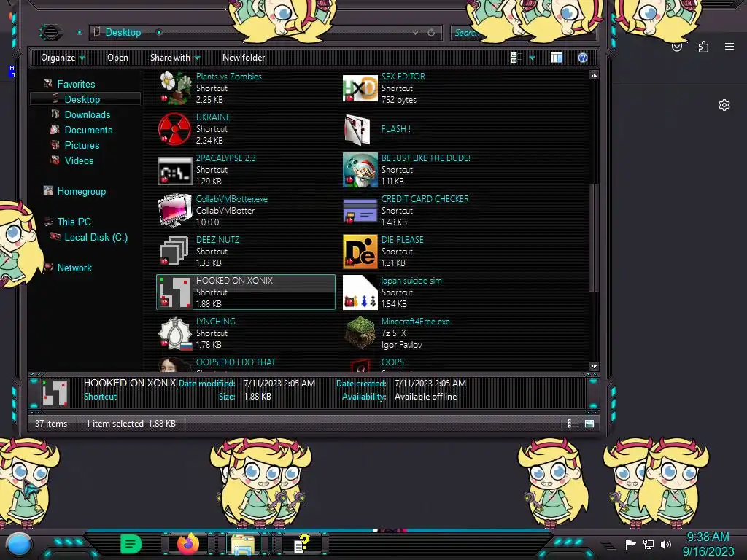The height and width of the screenshot is (560, 747).
Task: Click the Desktop breadcrumb arrow
Action: (159, 32)
